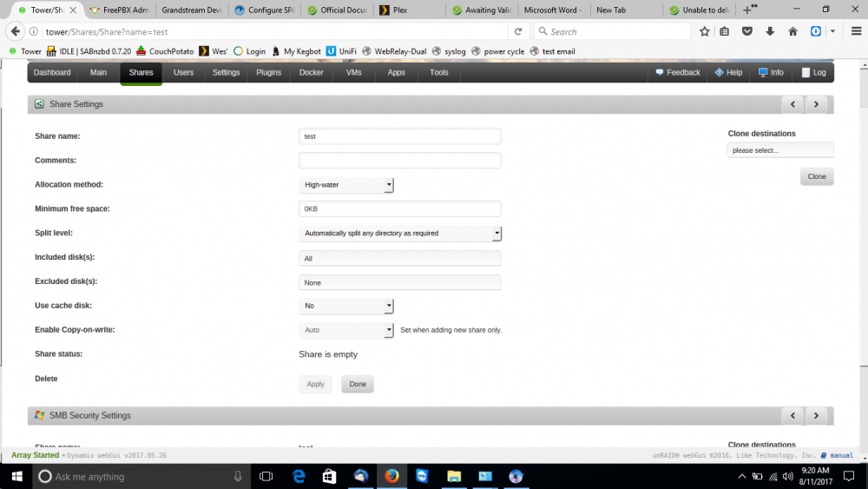Click previous arrow in SMB Security Settings header

[x=792, y=415]
